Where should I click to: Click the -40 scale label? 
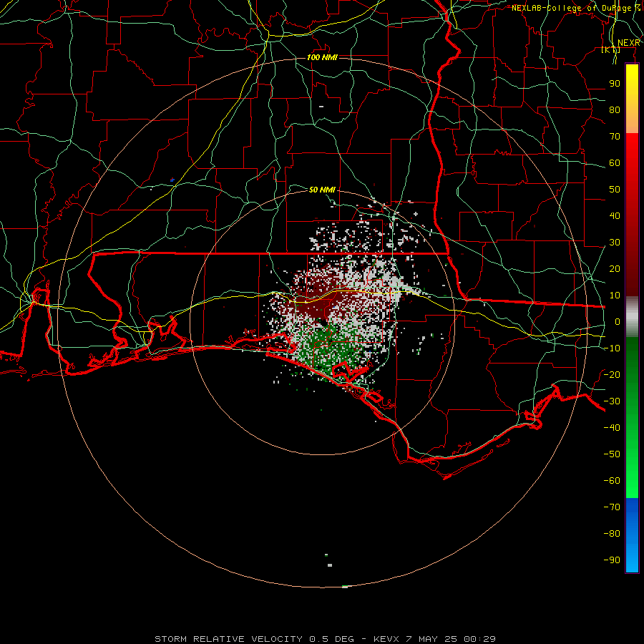612,428
